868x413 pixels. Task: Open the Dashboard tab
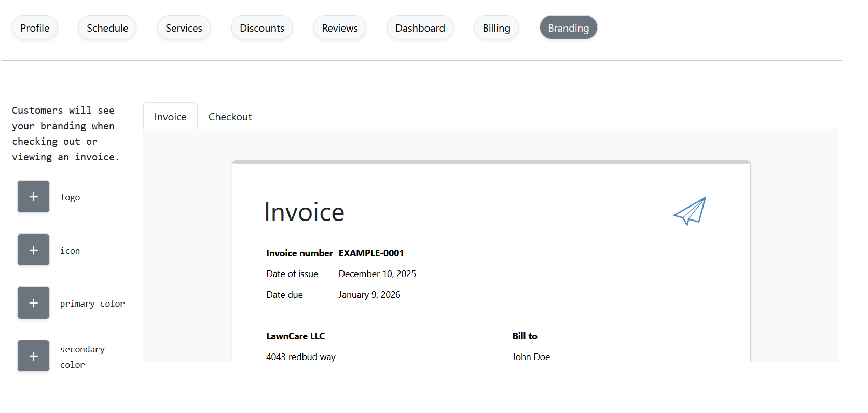coord(420,27)
